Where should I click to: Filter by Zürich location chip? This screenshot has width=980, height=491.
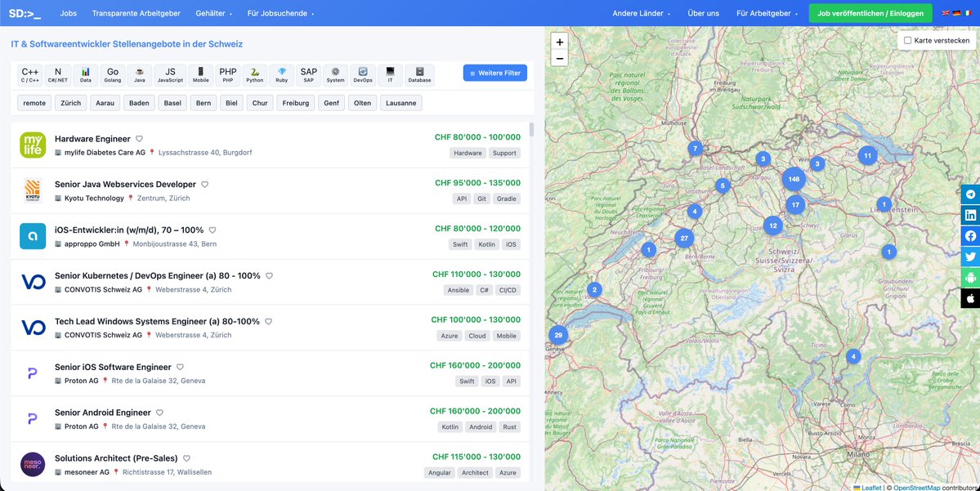click(x=70, y=103)
